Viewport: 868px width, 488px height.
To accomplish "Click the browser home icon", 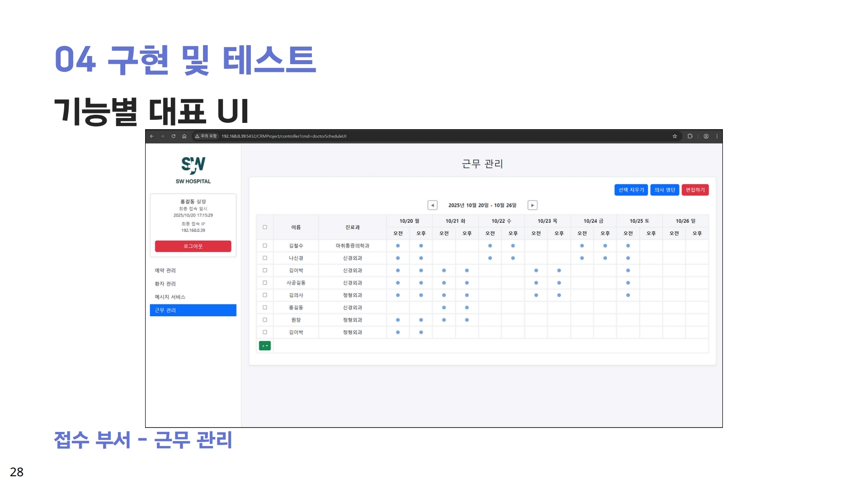I will [184, 136].
